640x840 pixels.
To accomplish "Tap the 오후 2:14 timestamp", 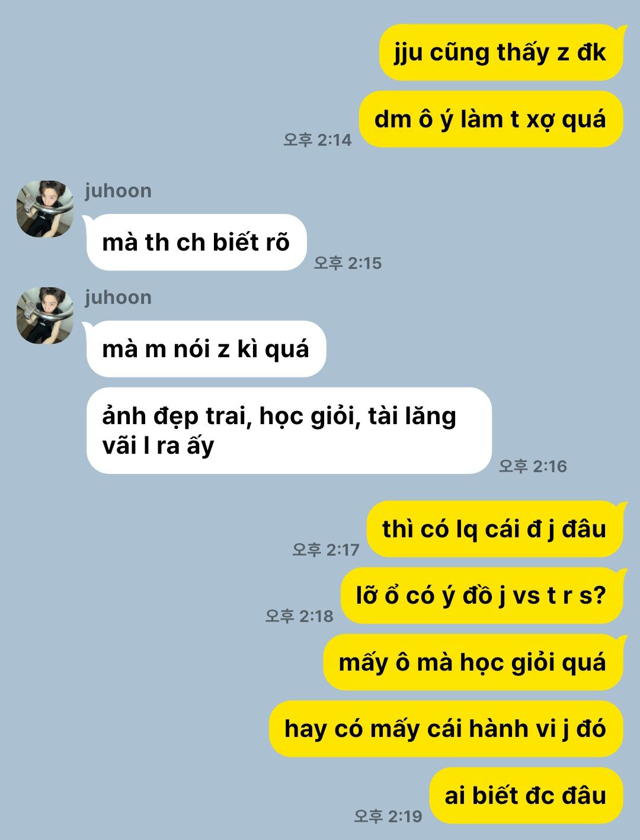I will point(317,140).
